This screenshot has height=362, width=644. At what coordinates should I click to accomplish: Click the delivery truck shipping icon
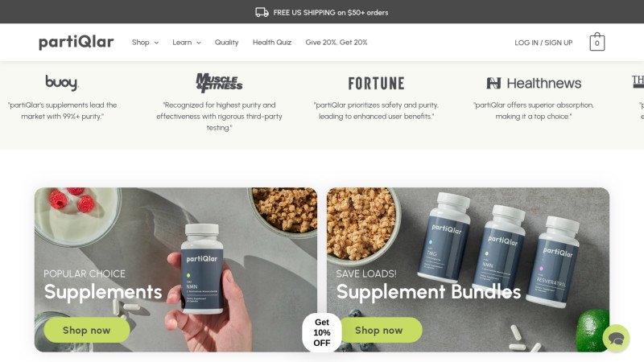point(262,12)
